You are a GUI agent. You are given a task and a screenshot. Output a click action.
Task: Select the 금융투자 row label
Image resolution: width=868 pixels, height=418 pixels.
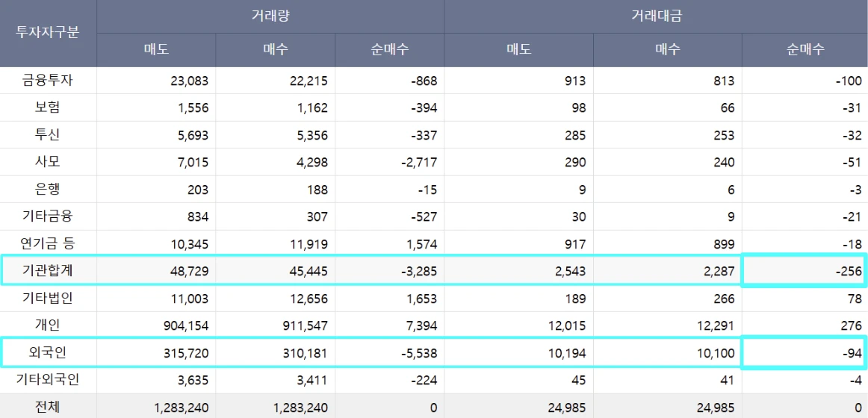pyautogui.click(x=48, y=81)
